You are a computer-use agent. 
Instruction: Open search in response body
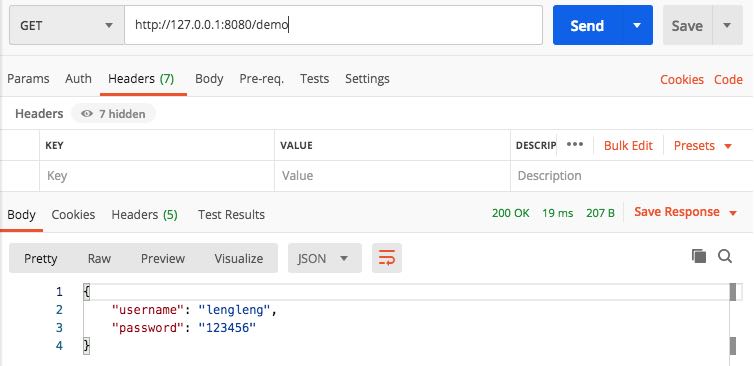pos(725,256)
